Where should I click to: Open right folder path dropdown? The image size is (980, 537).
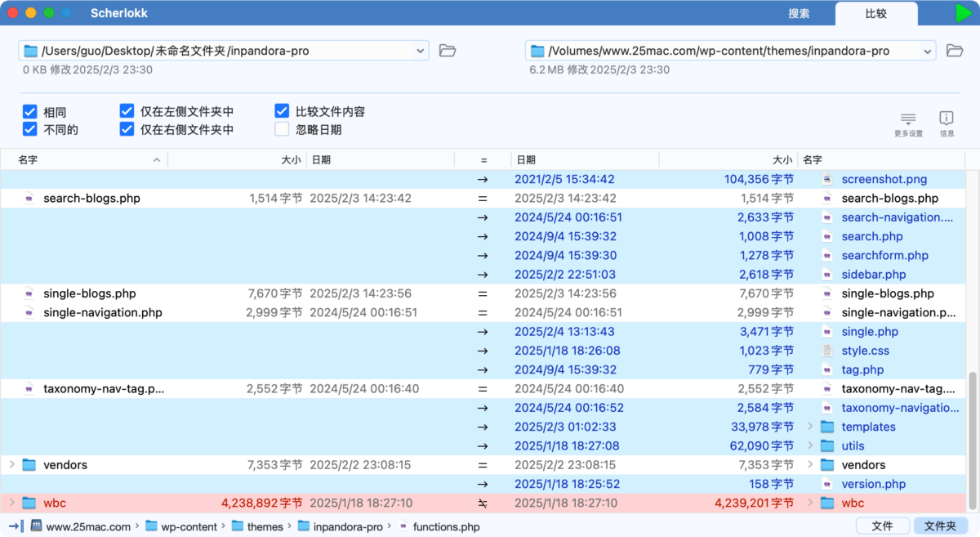tap(928, 51)
